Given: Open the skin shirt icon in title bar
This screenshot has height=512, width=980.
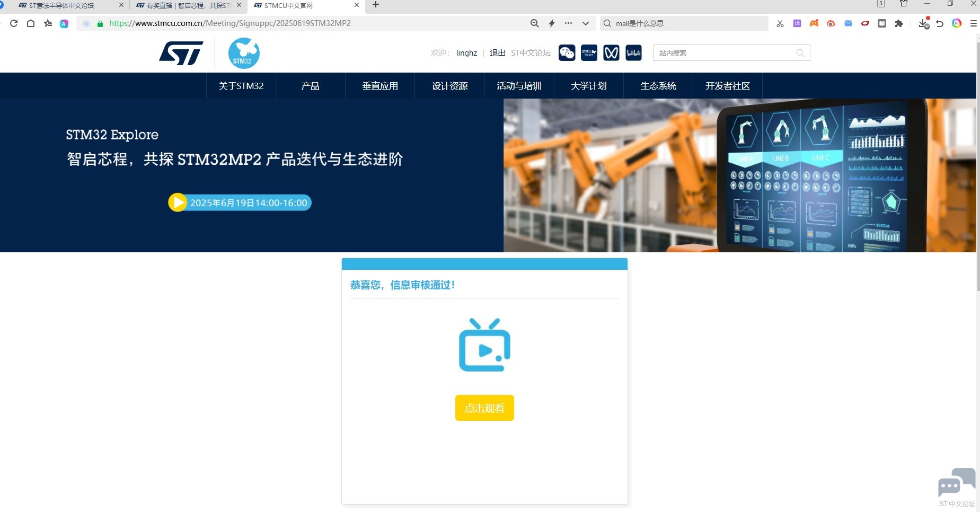Looking at the screenshot, I should coord(904,4).
